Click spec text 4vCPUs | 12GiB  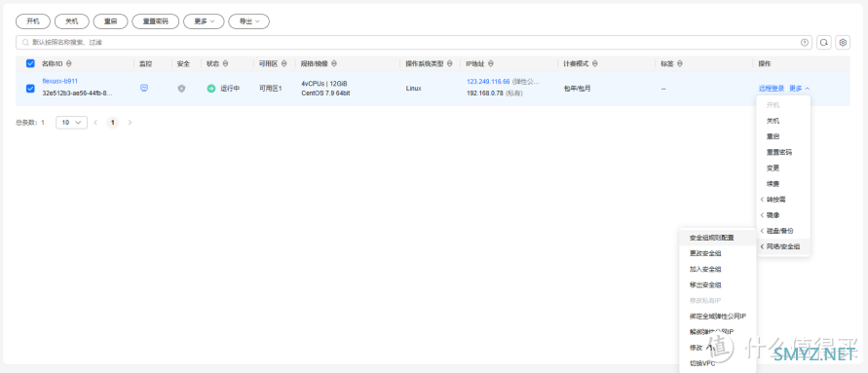click(x=323, y=84)
